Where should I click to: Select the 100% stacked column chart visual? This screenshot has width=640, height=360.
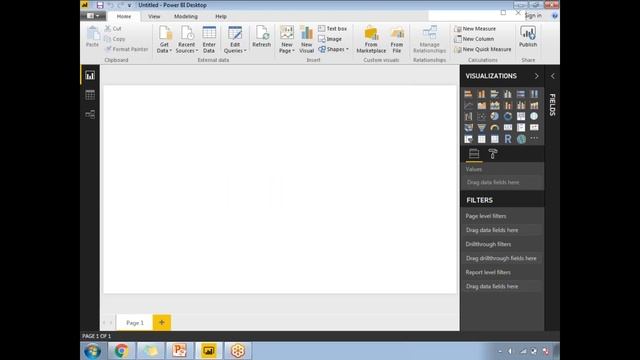click(534, 94)
